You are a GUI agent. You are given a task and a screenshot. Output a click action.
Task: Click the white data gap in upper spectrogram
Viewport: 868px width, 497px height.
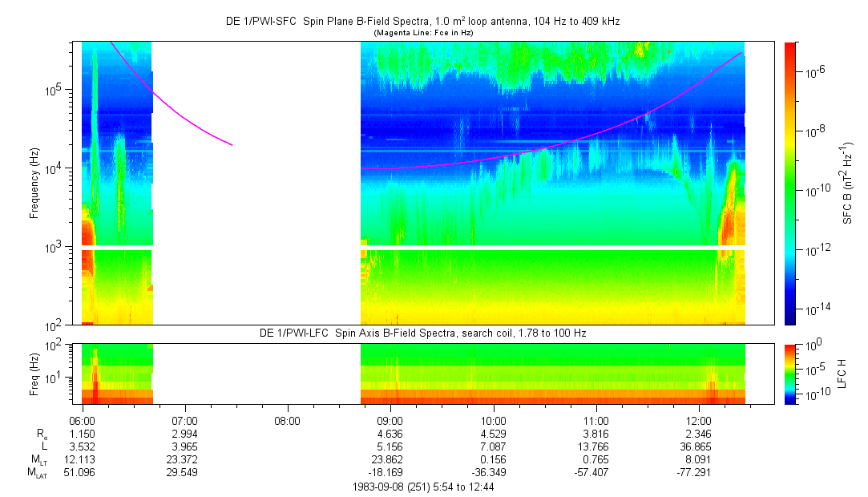coord(256,183)
